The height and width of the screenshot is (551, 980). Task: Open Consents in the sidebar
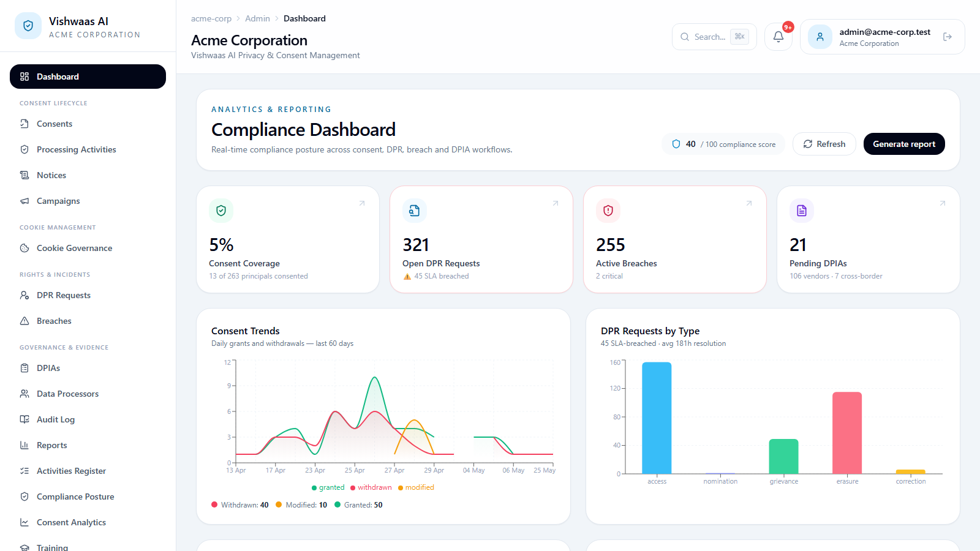88,124
